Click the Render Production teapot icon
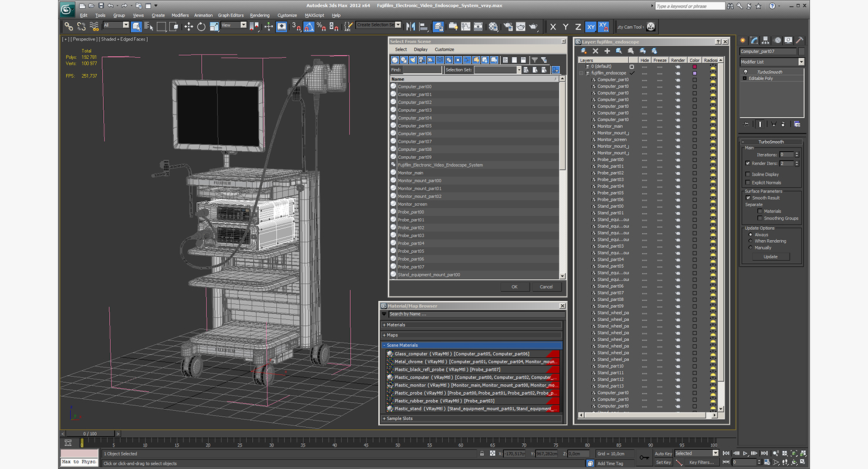 (x=533, y=26)
